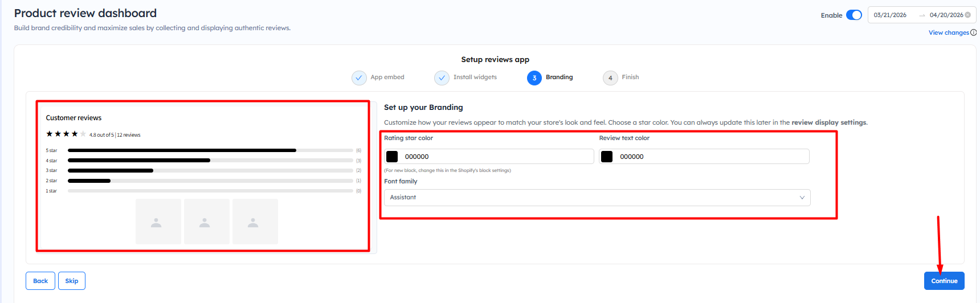Click the Finish step number 4 circle

tap(610, 78)
